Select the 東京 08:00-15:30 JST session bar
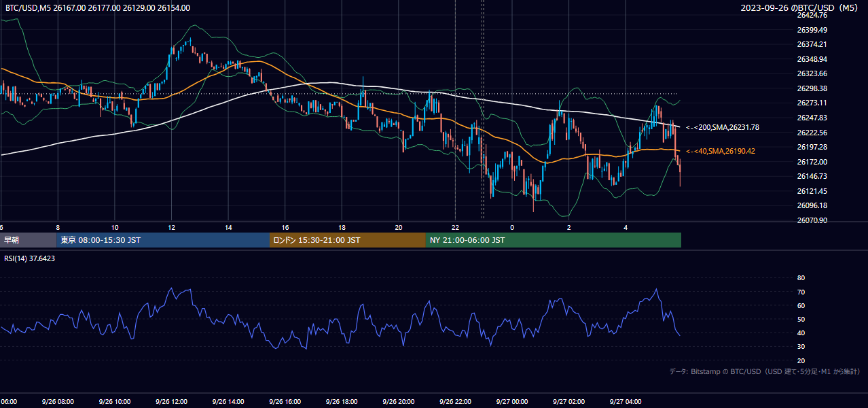Image resolution: width=868 pixels, height=408 pixels. click(x=164, y=240)
